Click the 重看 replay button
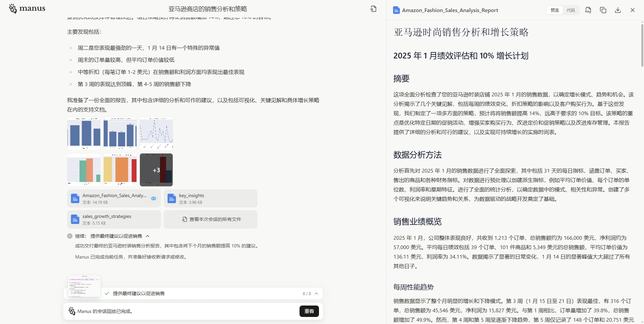The width and height of the screenshot is (644, 324). click(x=309, y=311)
